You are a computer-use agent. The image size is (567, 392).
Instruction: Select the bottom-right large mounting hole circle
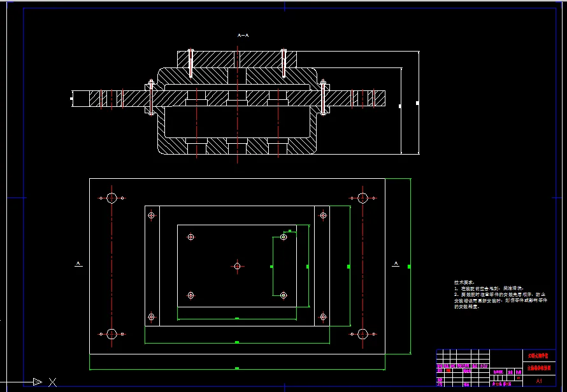(362, 334)
